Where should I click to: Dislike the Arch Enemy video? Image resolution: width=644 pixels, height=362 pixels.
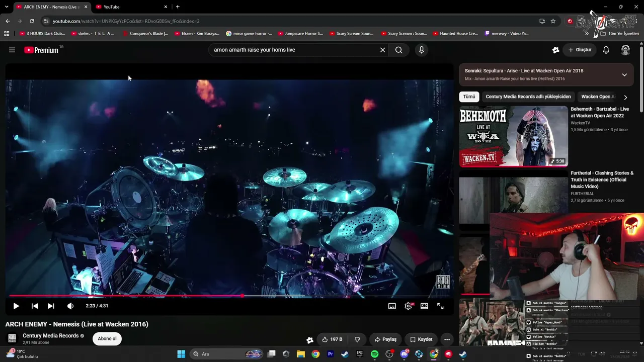pos(357,339)
